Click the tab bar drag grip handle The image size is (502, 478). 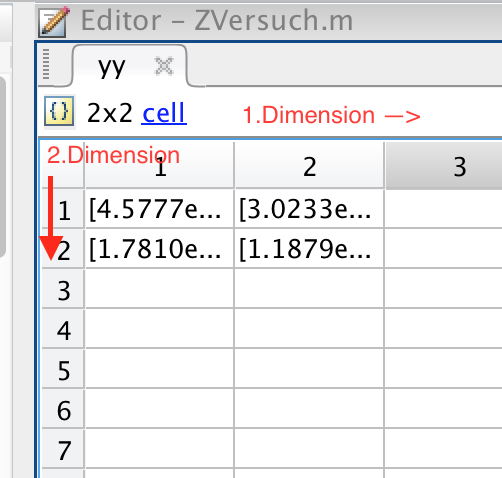(x=46, y=64)
